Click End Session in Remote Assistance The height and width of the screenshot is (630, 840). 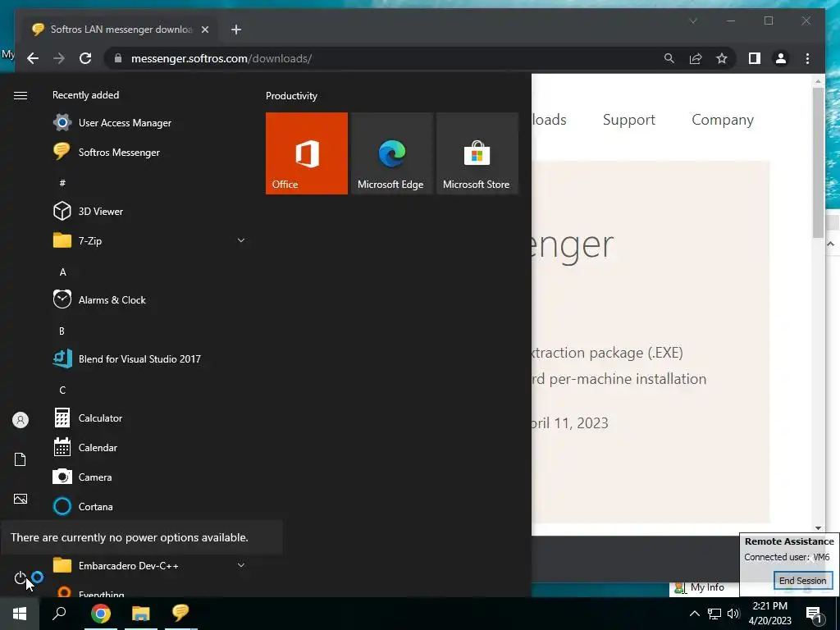pyautogui.click(x=802, y=580)
